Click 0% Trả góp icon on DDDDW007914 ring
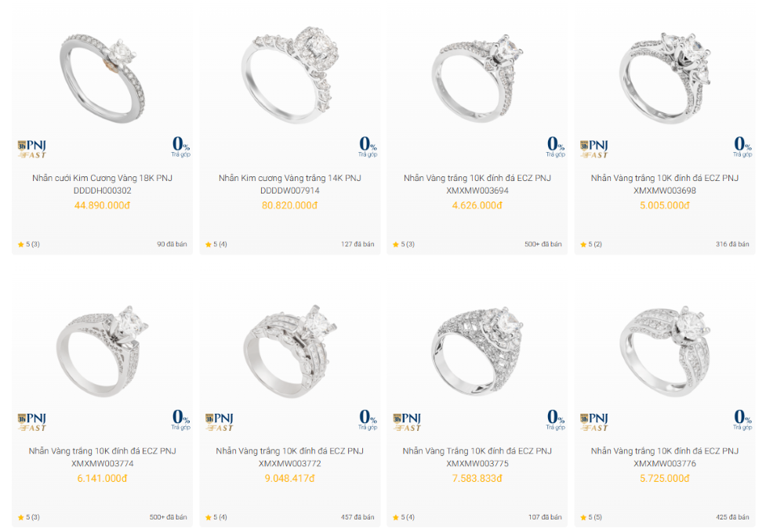The width and height of the screenshot is (784, 532). pos(368,147)
